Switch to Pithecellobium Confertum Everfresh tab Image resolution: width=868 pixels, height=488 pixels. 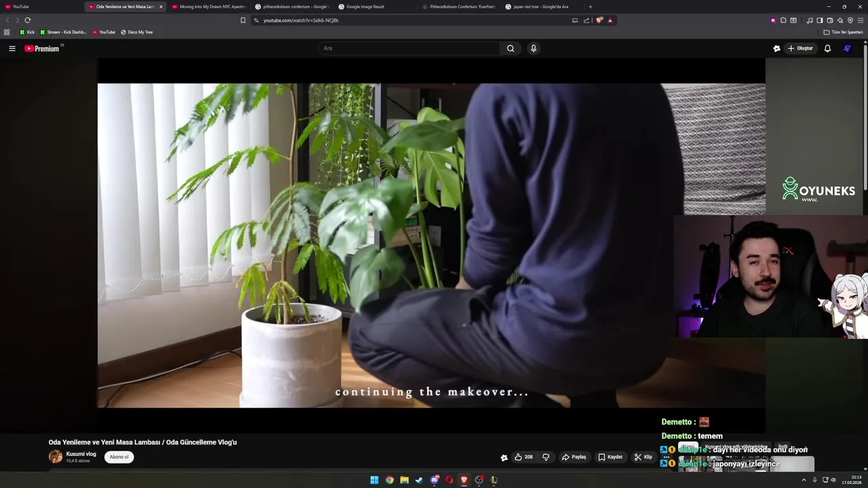[459, 7]
